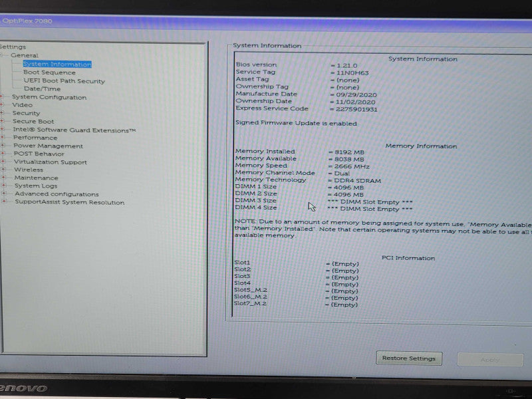Select Intel Software Guard Extensions
The image size is (532, 399).
(74, 130)
